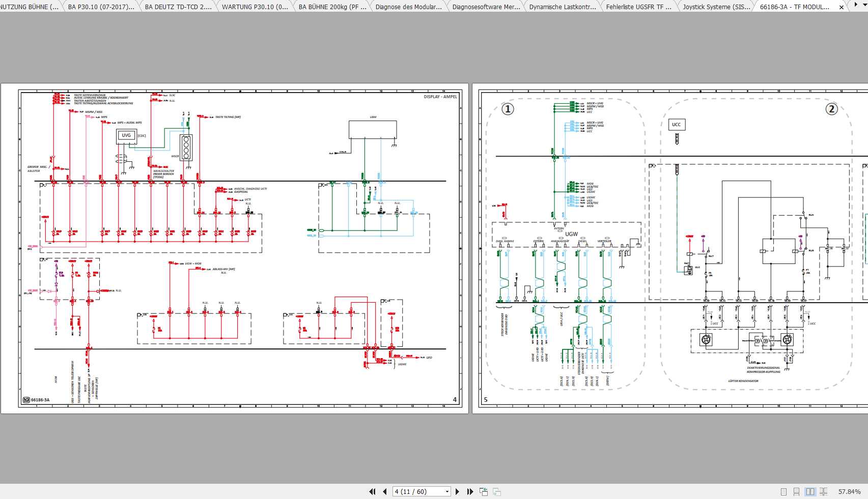Click the grayed next view icon
The width and height of the screenshot is (868, 499).
pos(497,491)
